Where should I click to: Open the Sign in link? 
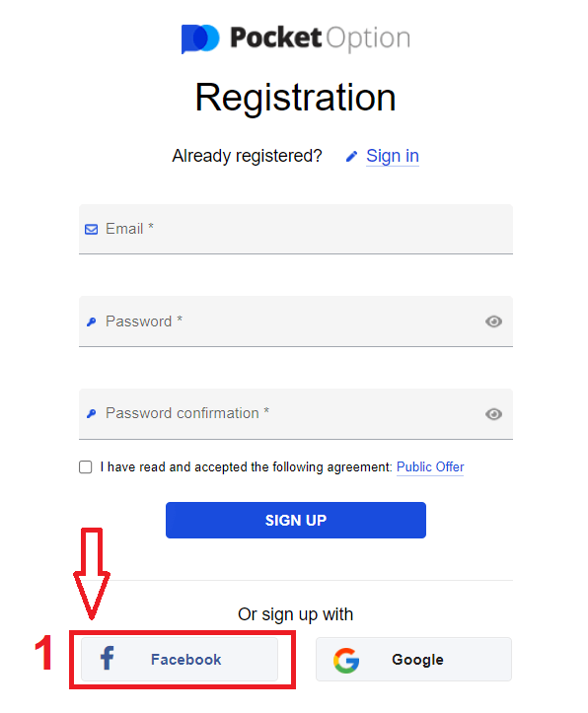pyautogui.click(x=393, y=156)
